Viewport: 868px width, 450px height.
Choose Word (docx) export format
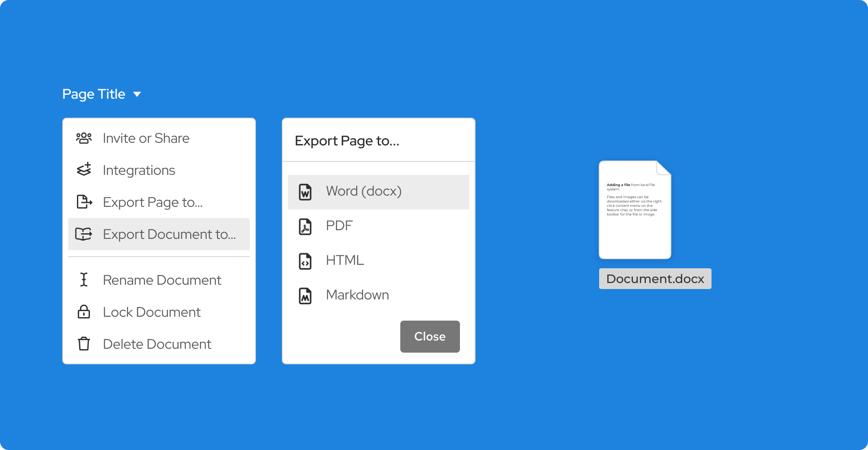[x=364, y=191]
